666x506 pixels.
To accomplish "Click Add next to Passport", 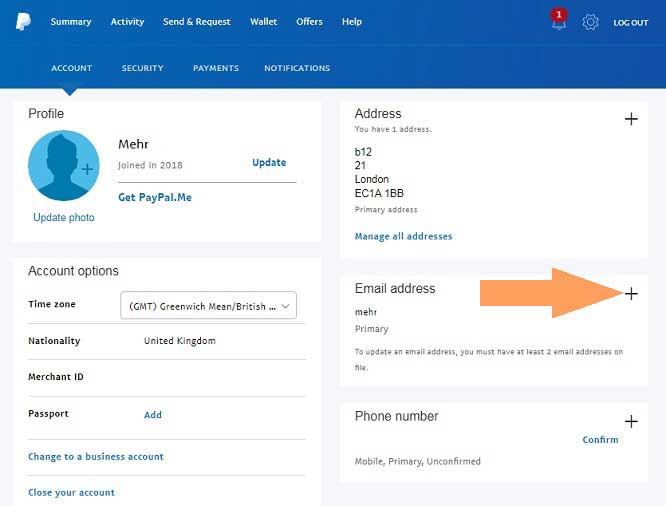I will (x=153, y=415).
